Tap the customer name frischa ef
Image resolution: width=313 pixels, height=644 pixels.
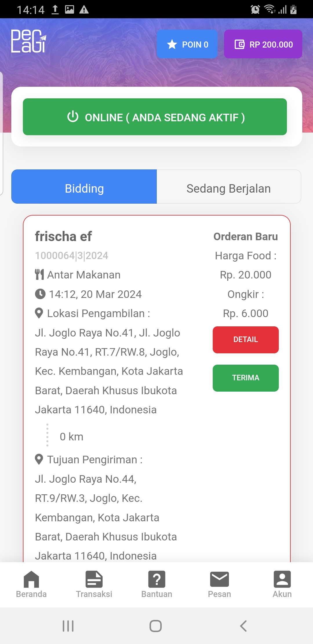click(x=63, y=236)
